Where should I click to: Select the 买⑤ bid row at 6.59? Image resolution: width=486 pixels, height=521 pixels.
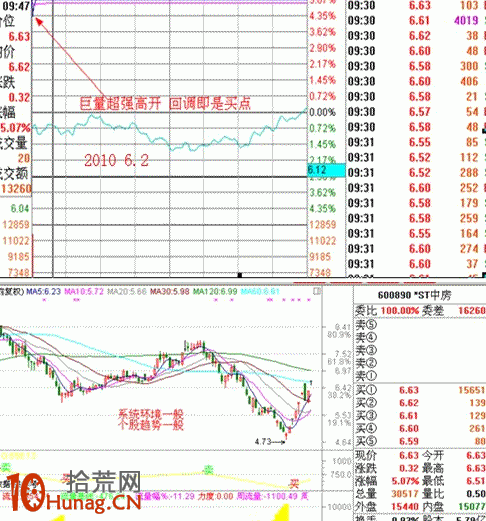pyautogui.click(x=420, y=441)
